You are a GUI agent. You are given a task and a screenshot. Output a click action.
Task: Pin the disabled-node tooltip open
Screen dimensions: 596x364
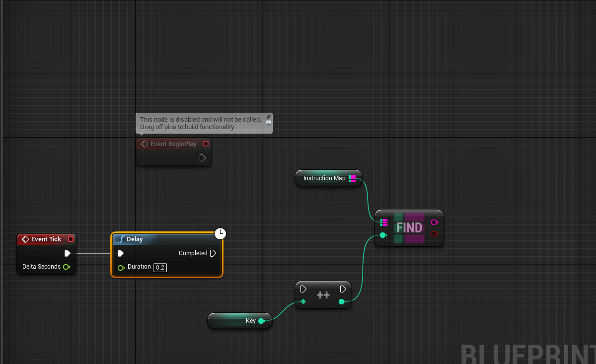268,117
